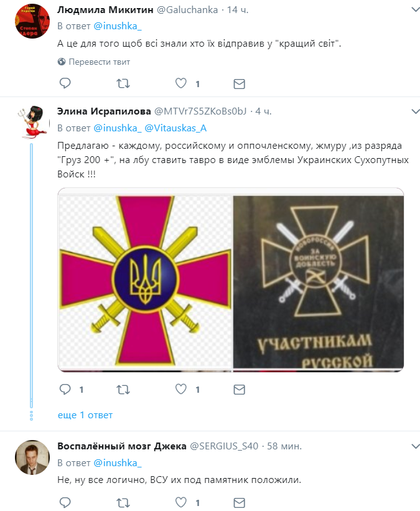This screenshot has height=511, width=420.
Task: Like Людмила Микитин's tweet
Action: tap(181, 83)
